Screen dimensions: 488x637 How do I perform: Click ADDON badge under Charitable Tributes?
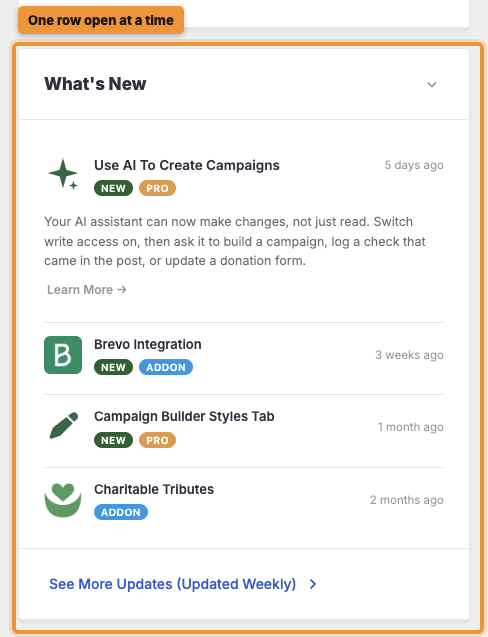(121, 512)
